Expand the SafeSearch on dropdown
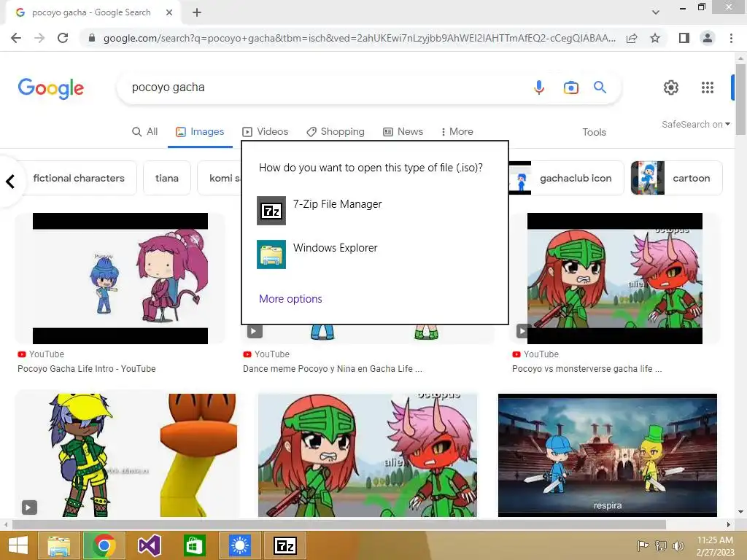The width and height of the screenshot is (747, 560). (x=695, y=124)
